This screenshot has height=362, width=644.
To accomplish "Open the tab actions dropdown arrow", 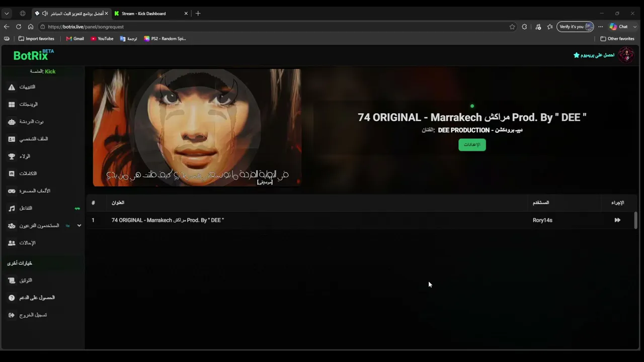I will pyautogui.click(x=7, y=14).
